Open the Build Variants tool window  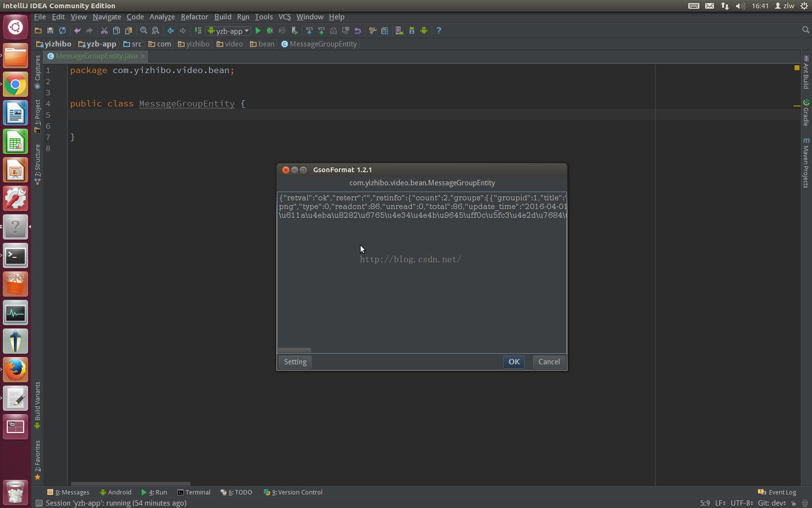point(37,405)
